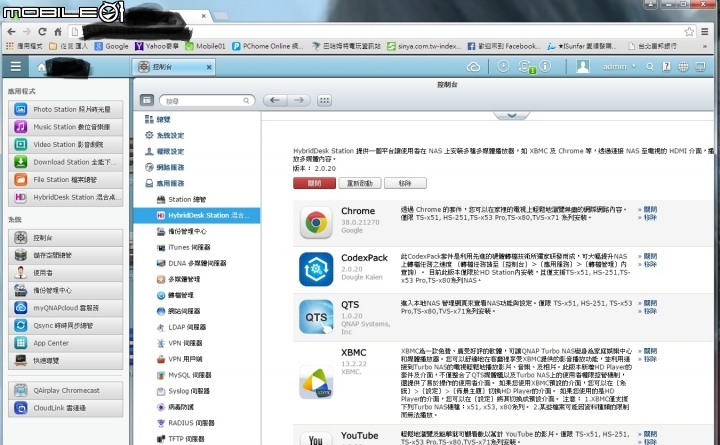Viewport: 720px width, 445px height.
Task: Click the Chrome app icon in HybridDesk list
Action: tap(316, 223)
